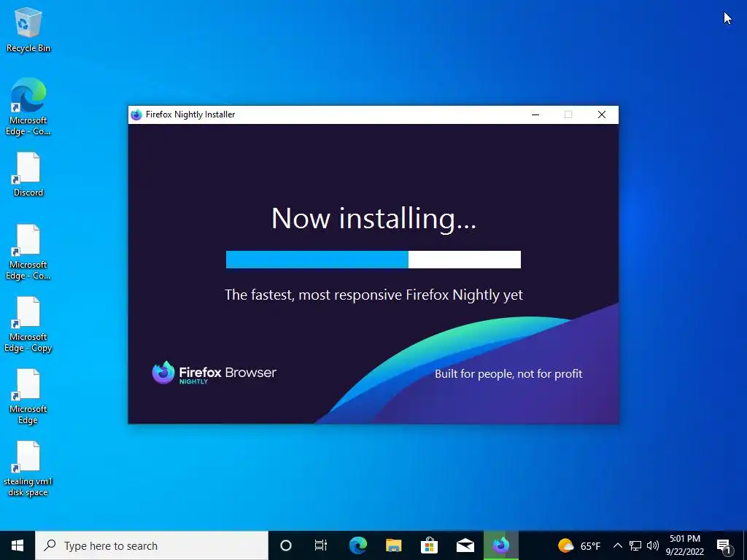This screenshot has height=560, width=747.
Task: Click the installation progress bar
Action: click(373, 260)
